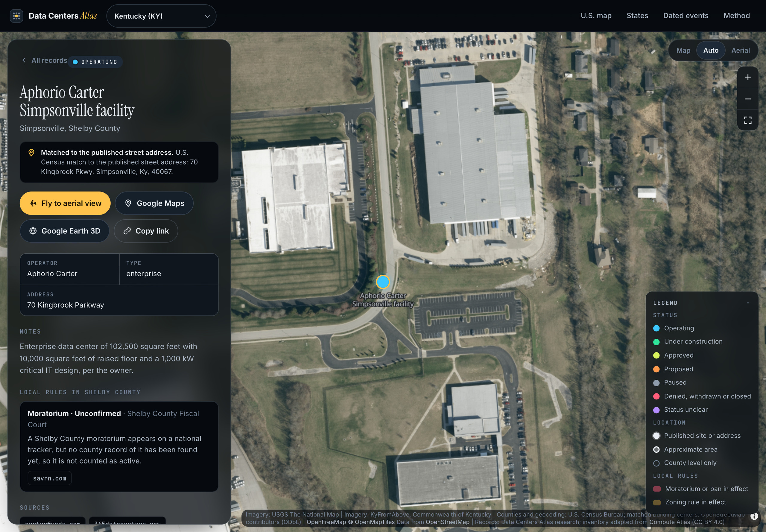Open Dated events in the header
The image size is (766, 532).
[686, 16]
